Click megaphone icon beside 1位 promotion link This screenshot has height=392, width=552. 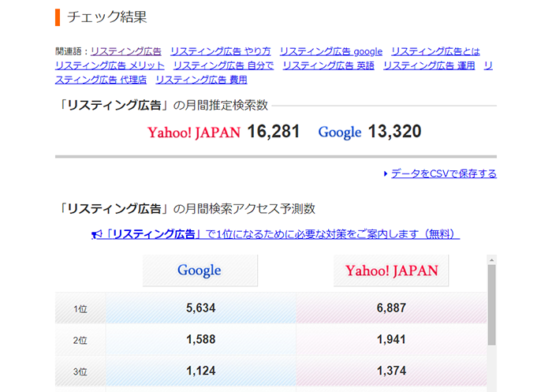pyautogui.click(x=96, y=234)
